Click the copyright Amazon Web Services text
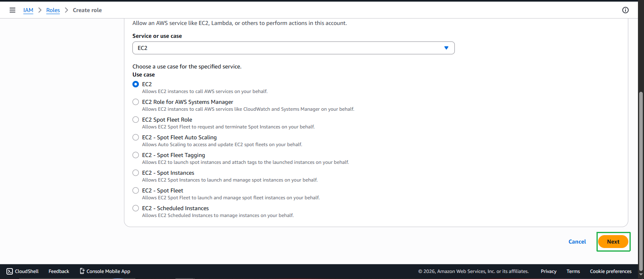Image resolution: width=644 pixels, height=279 pixels. pyautogui.click(x=473, y=271)
